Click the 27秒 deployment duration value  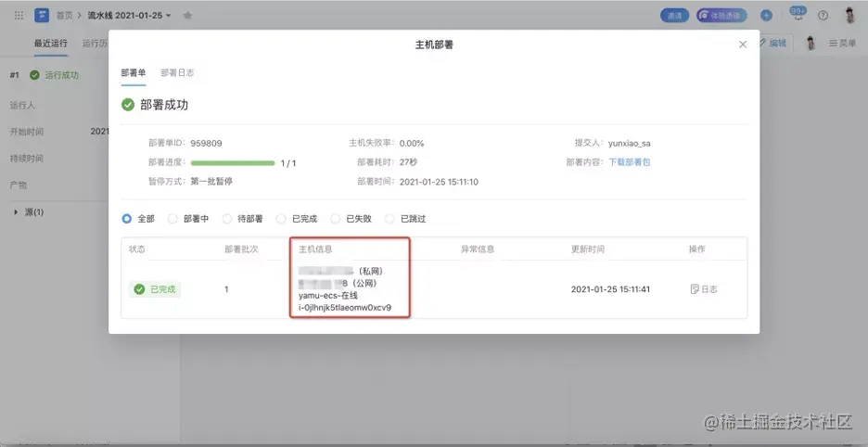(409, 162)
